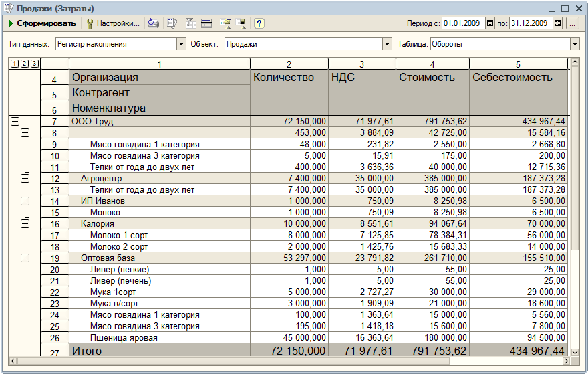This screenshot has width=588, height=374.
Task: Select the Ливер (легкие) cell
Action: tap(160, 269)
